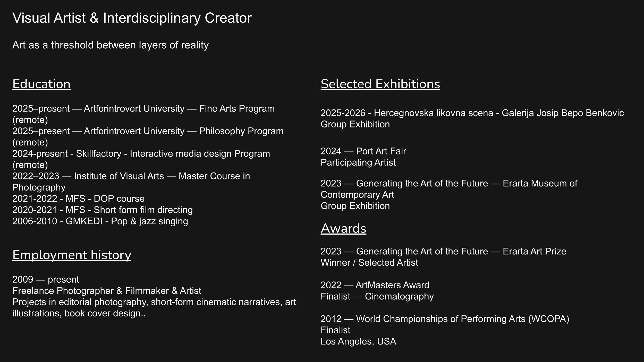Select the 2022 ArtMasters Award entry
Viewport: 644px width, 362px height.
375,285
